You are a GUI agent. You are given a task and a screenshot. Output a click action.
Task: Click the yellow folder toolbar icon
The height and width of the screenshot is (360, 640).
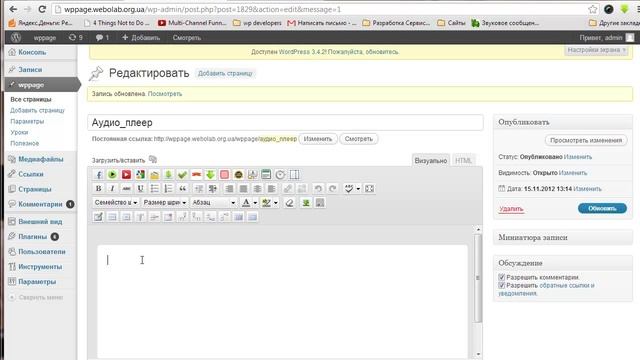(x=154, y=175)
